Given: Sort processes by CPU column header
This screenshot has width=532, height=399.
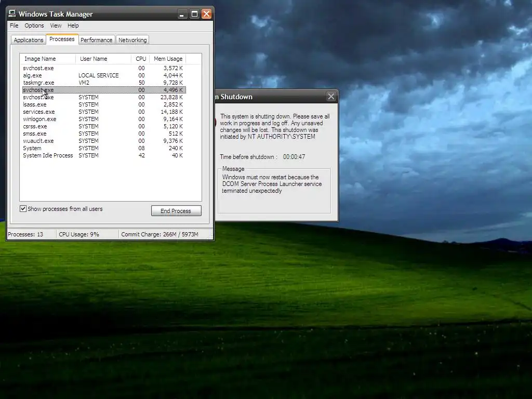Looking at the screenshot, I should [140, 59].
